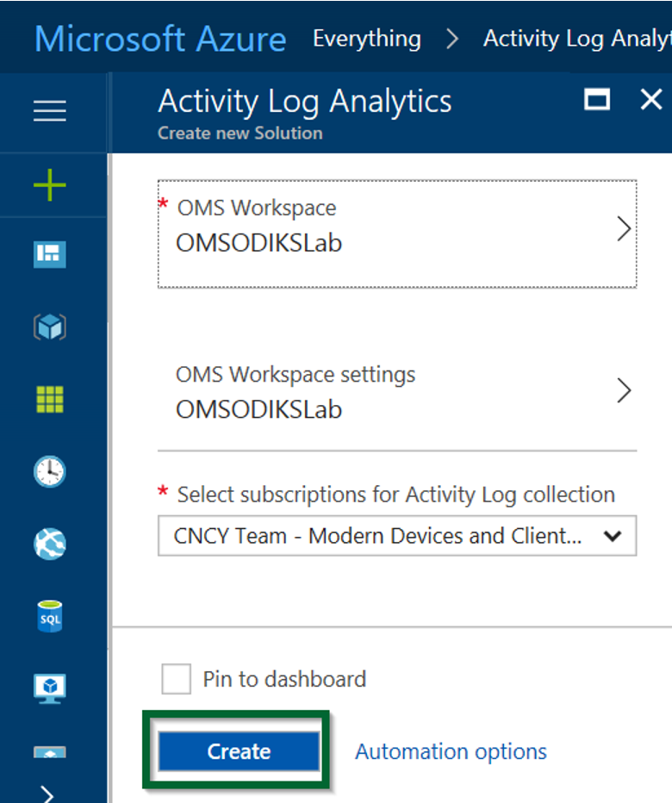Open the hamburger menu in sidebar
The width and height of the screenshot is (672, 803).
point(50,110)
